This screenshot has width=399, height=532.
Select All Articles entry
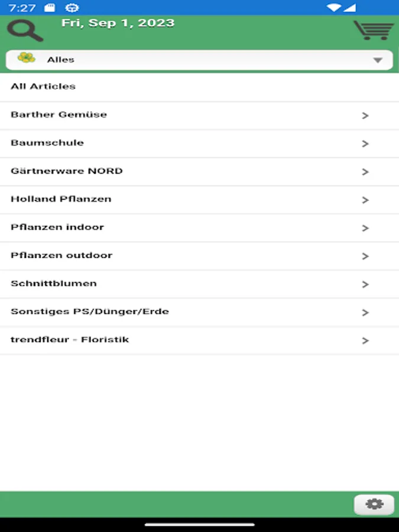43,86
